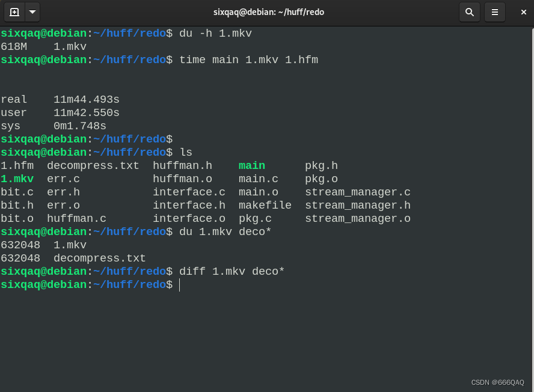Click the 1.hfm file name in ls output
Viewport: 534px width, 392px height.
pyautogui.click(x=17, y=165)
